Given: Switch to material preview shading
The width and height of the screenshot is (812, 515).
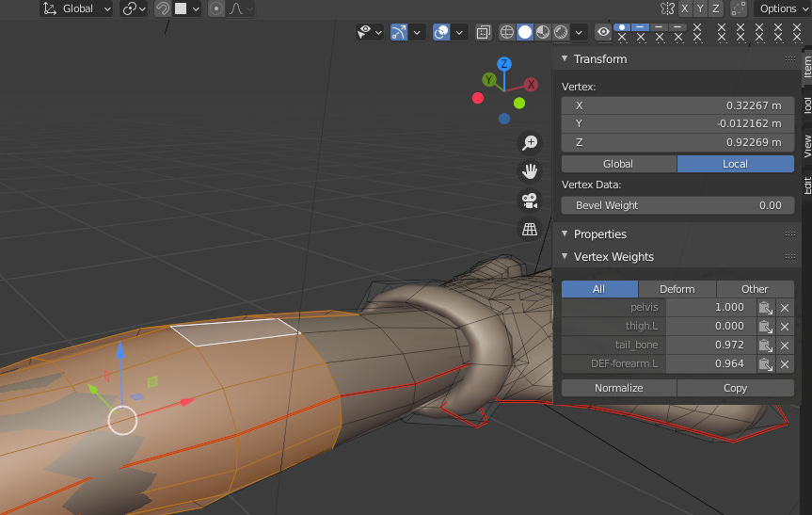Looking at the screenshot, I should 543,32.
